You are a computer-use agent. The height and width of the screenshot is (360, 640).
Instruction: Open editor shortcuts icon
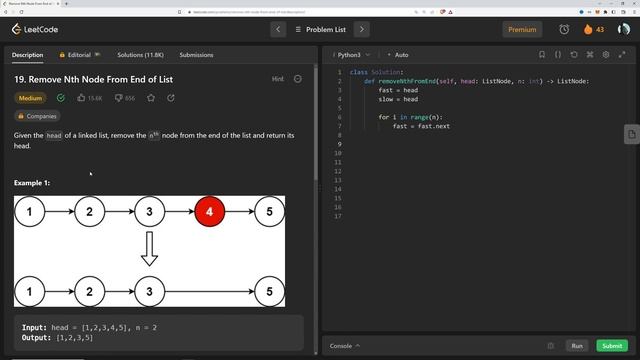click(x=590, y=54)
